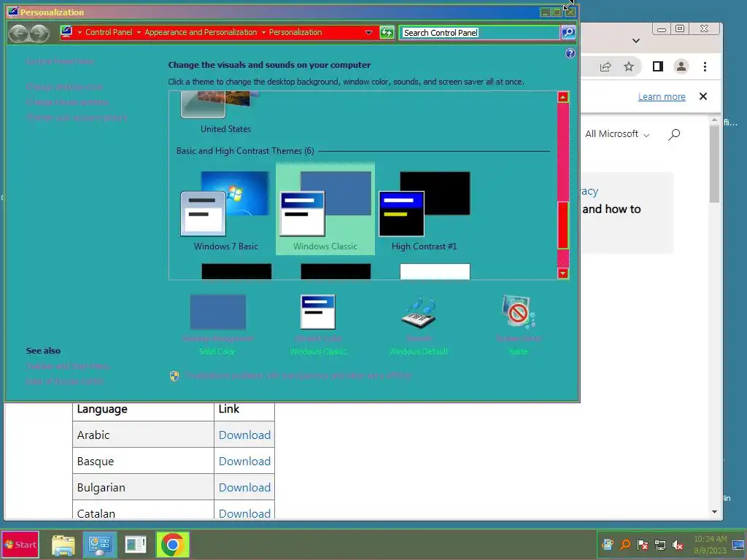
Task: Select the United States theme
Action: point(225,113)
